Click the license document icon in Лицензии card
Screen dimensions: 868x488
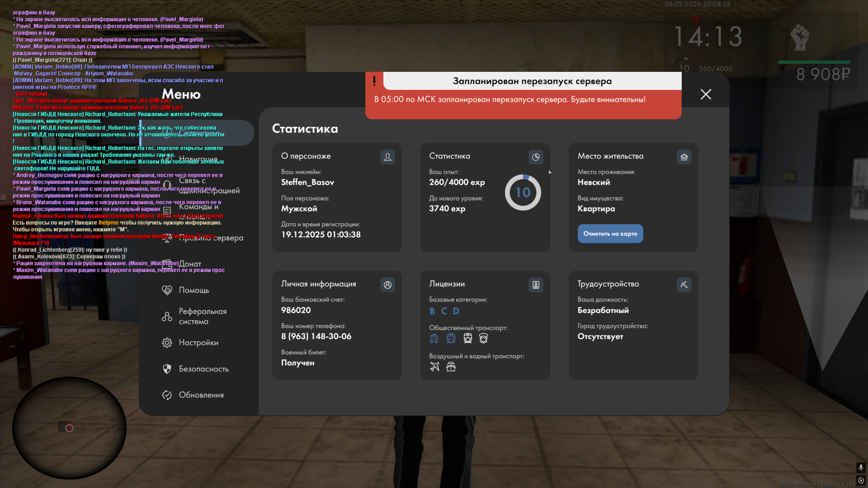[536, 285]
